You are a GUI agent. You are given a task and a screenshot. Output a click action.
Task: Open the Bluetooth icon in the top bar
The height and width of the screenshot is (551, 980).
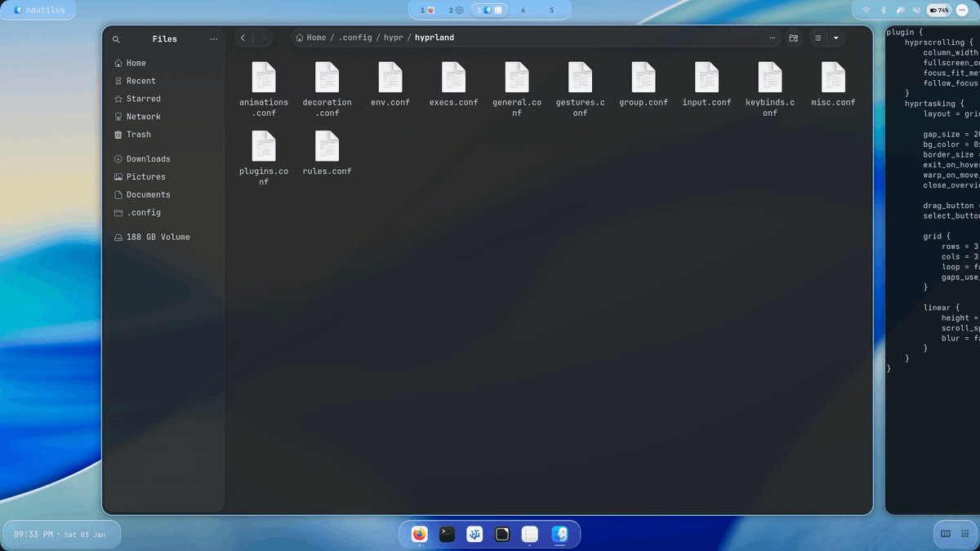(x=884, y=11)
